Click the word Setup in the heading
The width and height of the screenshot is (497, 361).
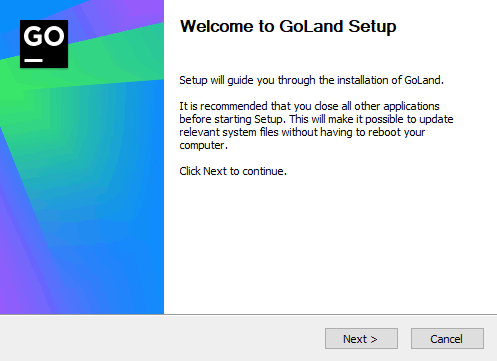(372, 26)
